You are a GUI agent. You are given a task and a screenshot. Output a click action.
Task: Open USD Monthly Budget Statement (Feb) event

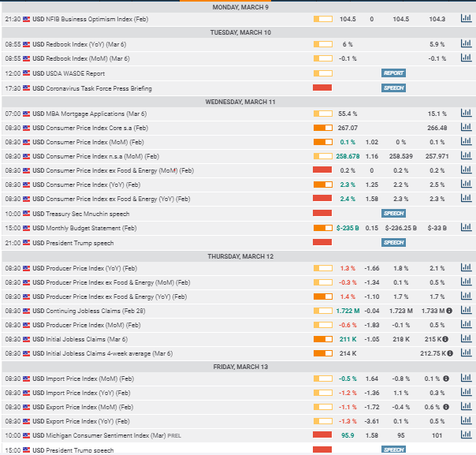coord(84,228)
